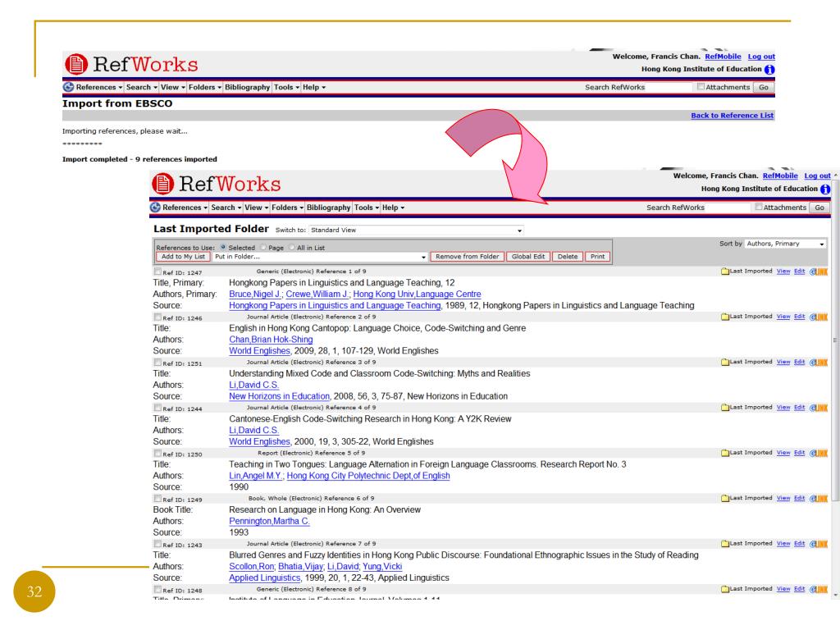Open the View link for Ref ID 1246
The height and width of the screenshot is (630, 840).
pos(783,317)
